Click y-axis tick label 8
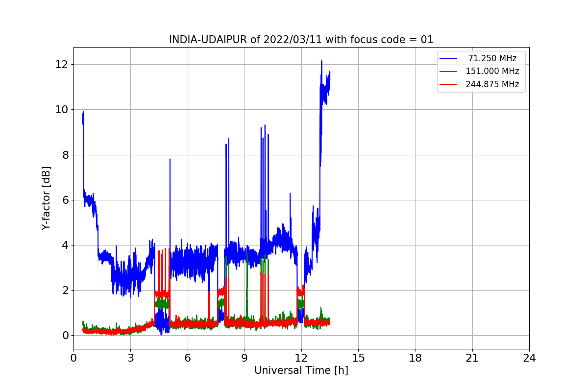The width and height of the screenshot is (588, 392). tap(64, 155)
